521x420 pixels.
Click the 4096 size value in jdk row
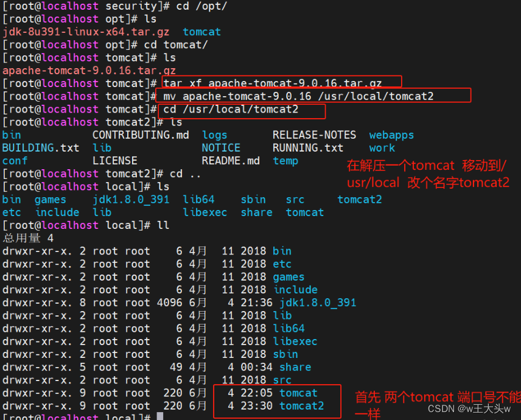coord(169,303)
